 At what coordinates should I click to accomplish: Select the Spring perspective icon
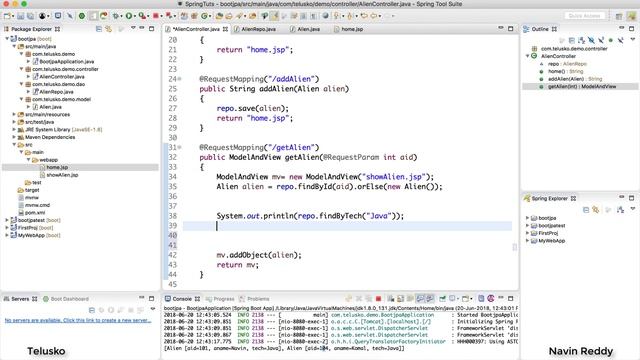click(631, 16)
